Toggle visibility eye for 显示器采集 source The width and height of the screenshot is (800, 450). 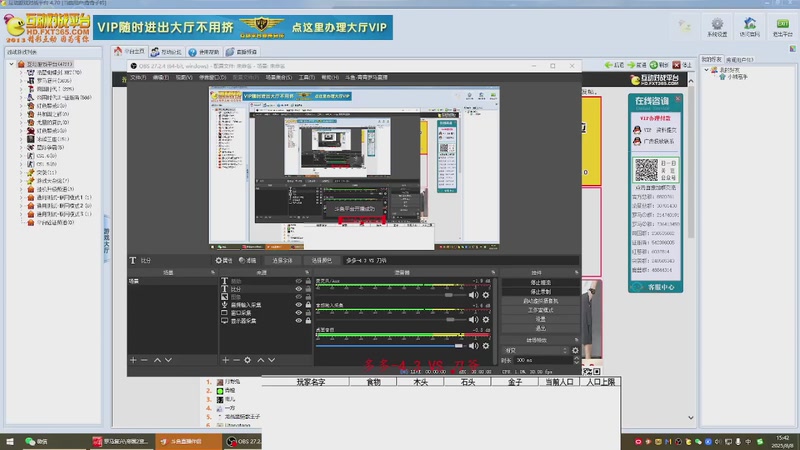[298, 320]
